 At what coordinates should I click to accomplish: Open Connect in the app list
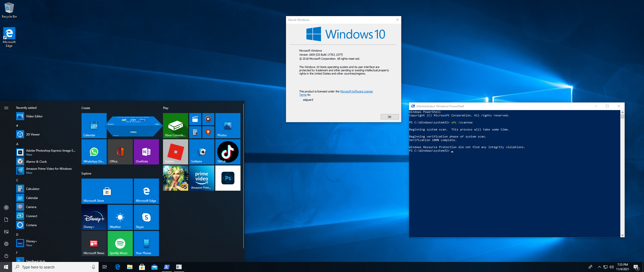point(46,216)
